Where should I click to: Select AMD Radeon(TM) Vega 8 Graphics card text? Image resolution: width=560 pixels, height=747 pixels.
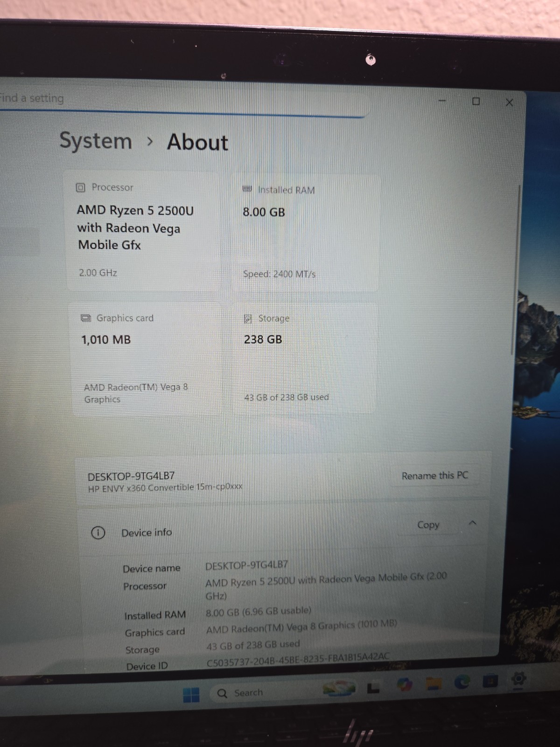point(136,393)
